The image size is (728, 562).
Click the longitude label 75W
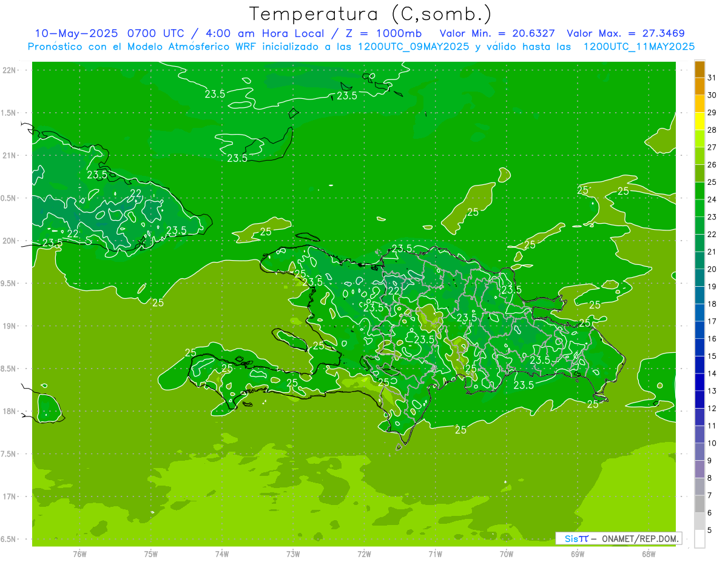(x=151, y=554)
